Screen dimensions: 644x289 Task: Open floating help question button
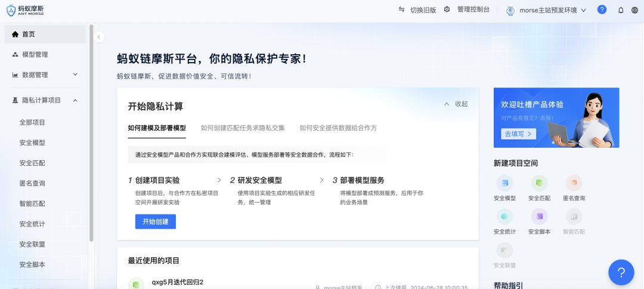click(621, 272)
